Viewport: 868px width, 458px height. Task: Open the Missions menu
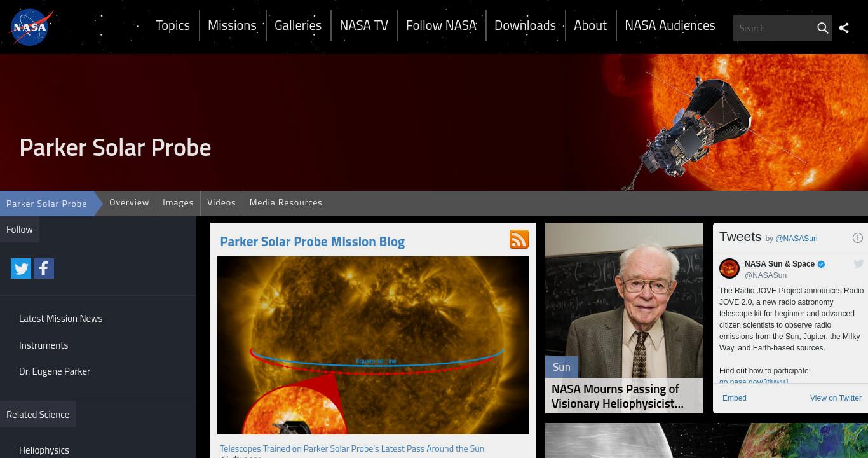(x=232, y=25)
